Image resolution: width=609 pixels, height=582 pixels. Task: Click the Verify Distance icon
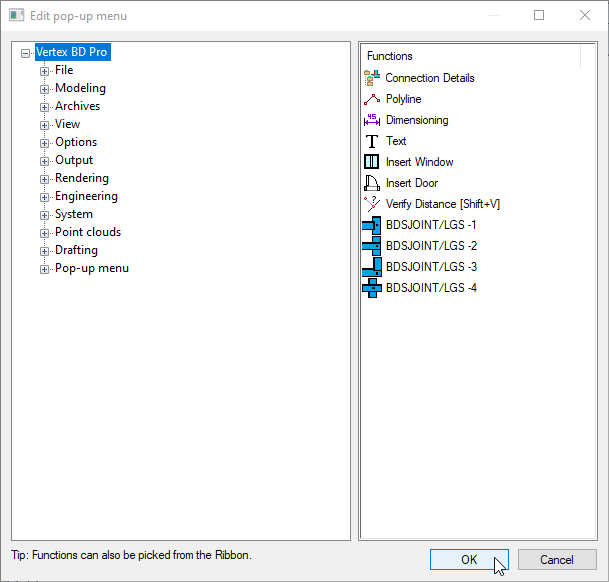(x=372, y=204)
